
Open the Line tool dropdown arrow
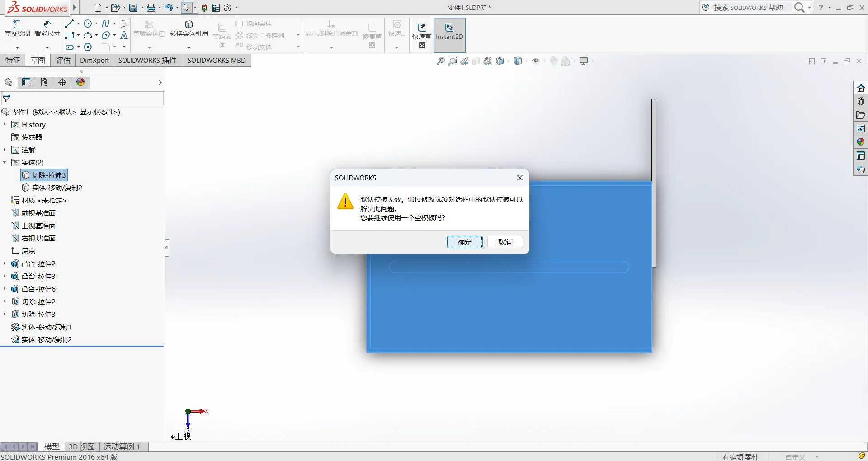78,24
